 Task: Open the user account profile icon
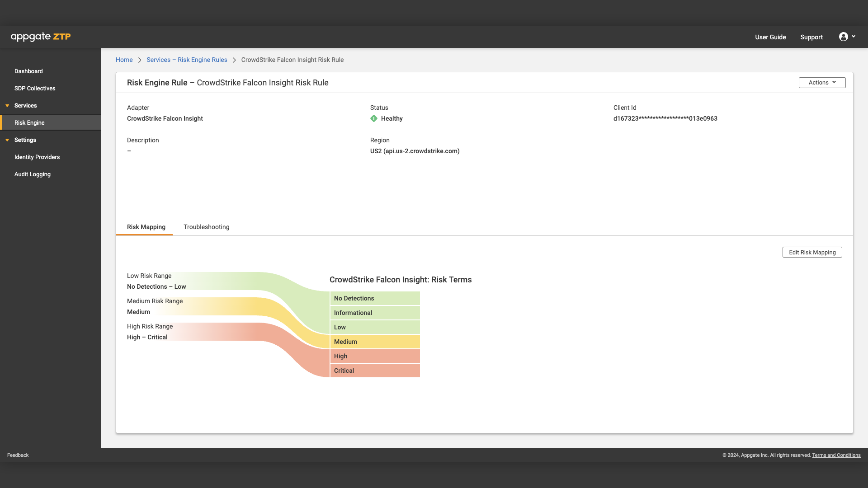(x=843, y=37)
